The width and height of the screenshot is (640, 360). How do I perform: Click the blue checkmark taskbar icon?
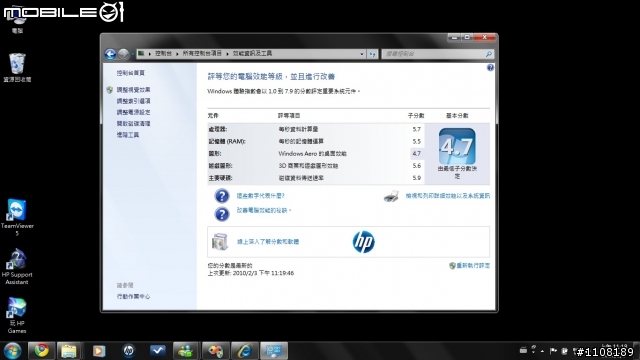click(158, 351)
